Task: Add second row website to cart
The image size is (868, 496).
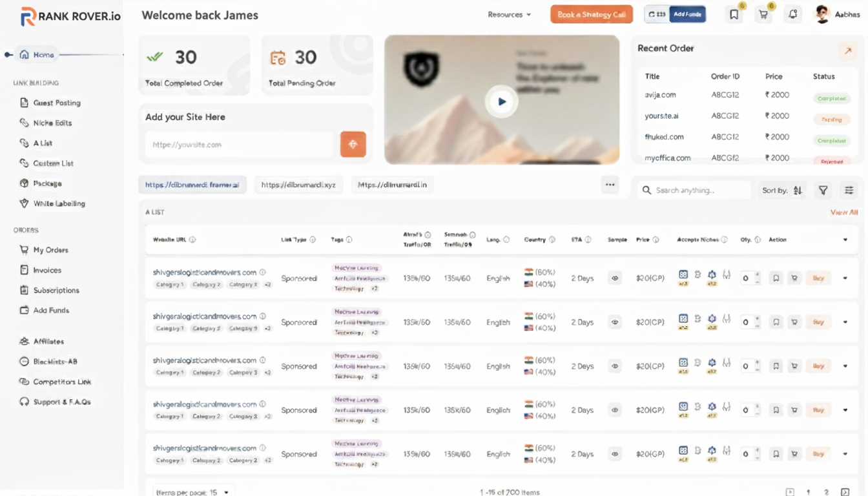Action: point(794,322)
